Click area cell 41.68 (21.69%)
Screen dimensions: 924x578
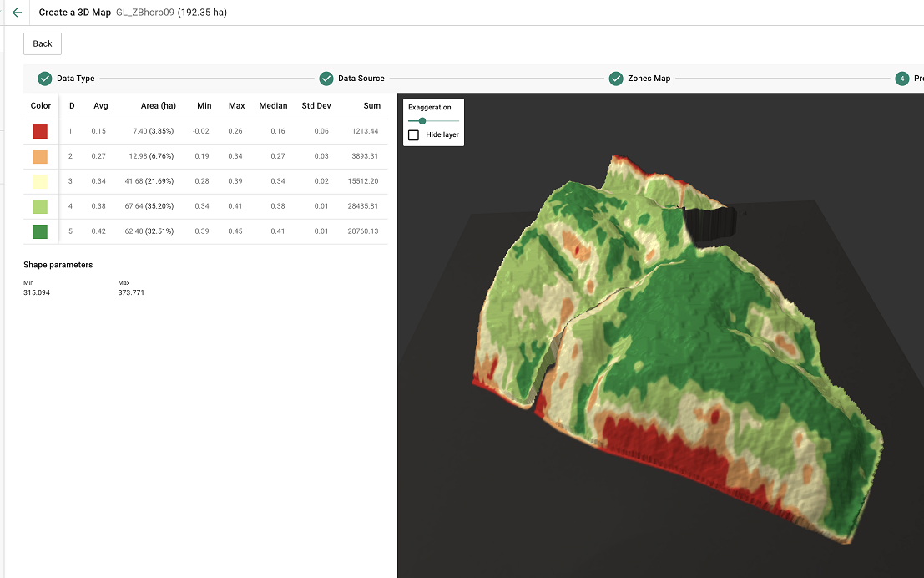click(149, 181)
